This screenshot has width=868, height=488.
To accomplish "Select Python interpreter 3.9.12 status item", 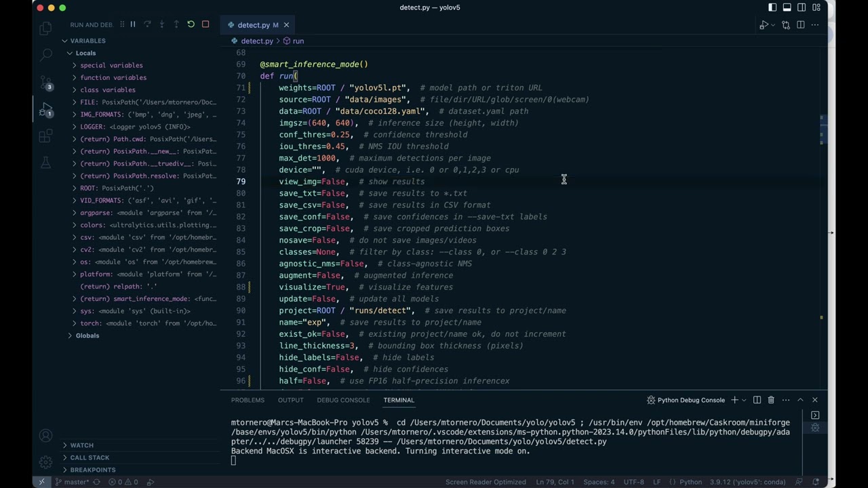I will 747,482.
